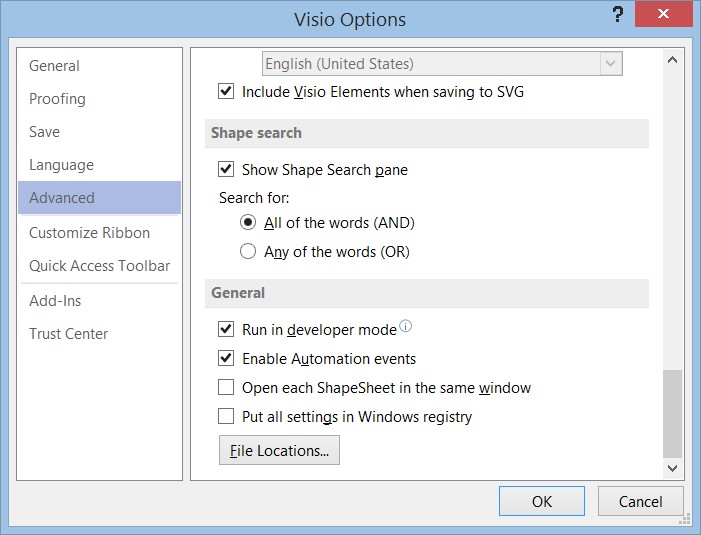Viewport: 701px width, 535px height.
Task: Click the vertical scrollbar thumb
Action: 672,414
